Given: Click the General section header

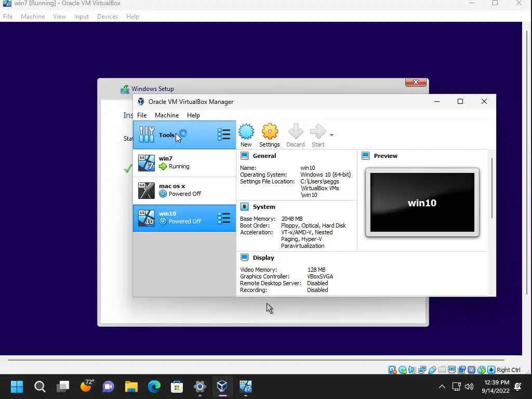Looking at the screenshot, I should click(x=264, y=156).
